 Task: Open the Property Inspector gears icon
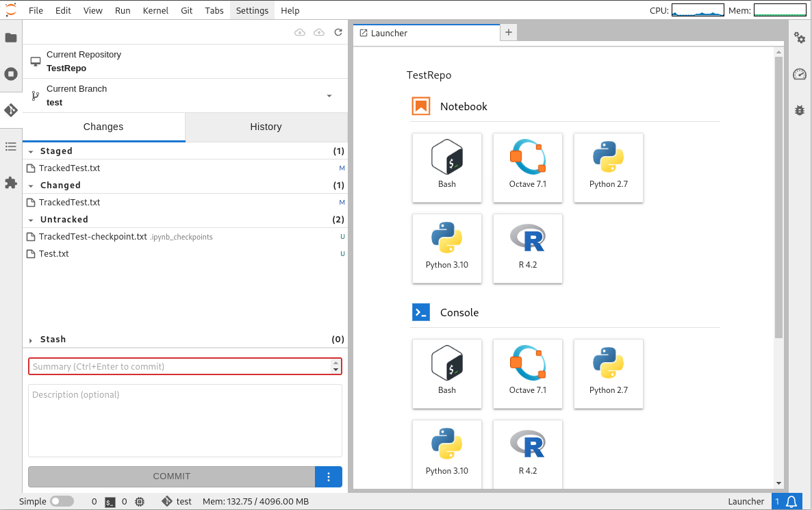click(800, 38)
